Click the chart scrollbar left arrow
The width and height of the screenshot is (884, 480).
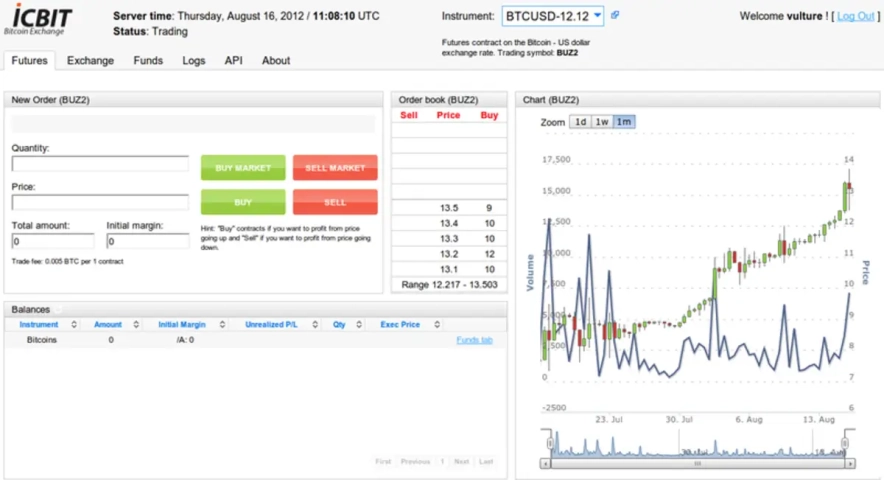coord(546,464)
